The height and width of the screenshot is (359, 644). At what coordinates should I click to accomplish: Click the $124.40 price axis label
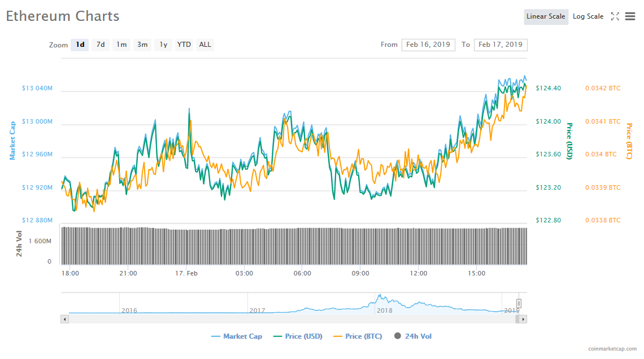click(549, 88)
